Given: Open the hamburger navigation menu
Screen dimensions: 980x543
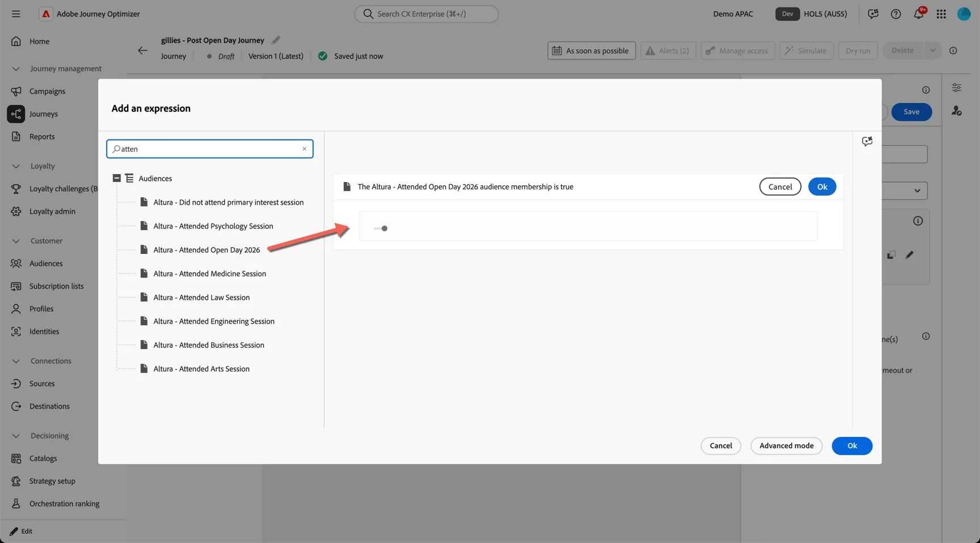Looking at the screenshot, I should (x=16, y=14).
